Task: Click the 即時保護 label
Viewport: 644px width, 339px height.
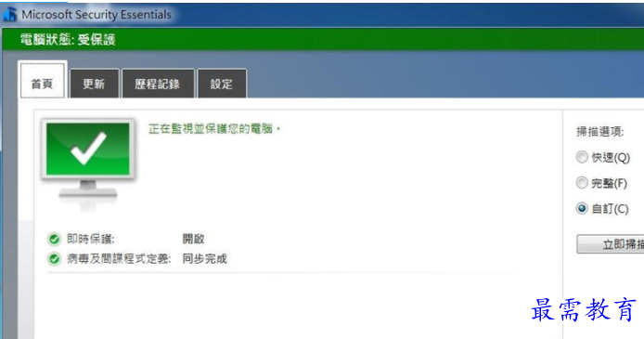Action: click(91, 239)
